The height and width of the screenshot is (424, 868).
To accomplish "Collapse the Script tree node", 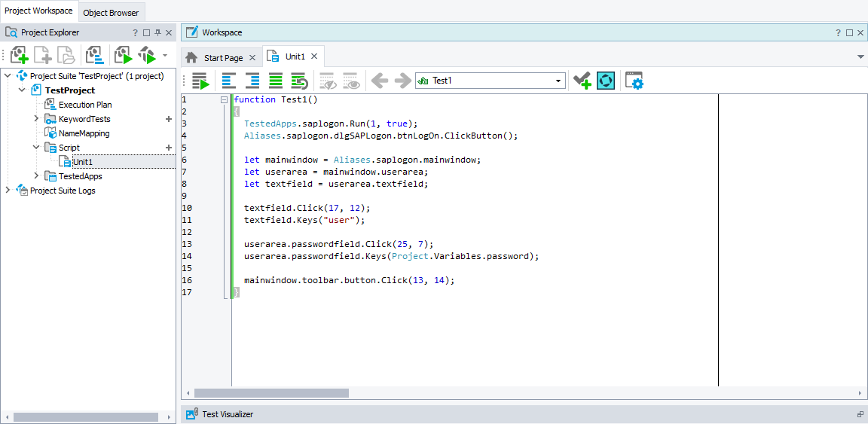I will click(x=36, y=148).
